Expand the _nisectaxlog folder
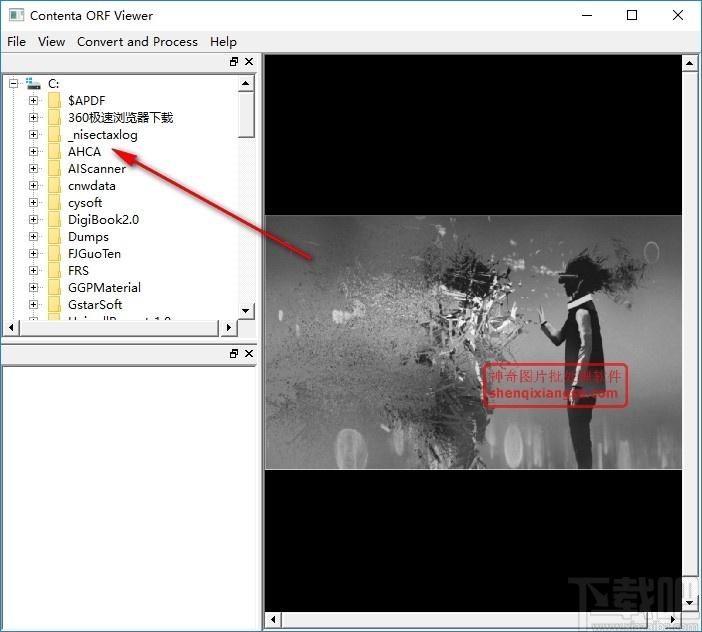The image size is (702, 632). click(33, 134)
